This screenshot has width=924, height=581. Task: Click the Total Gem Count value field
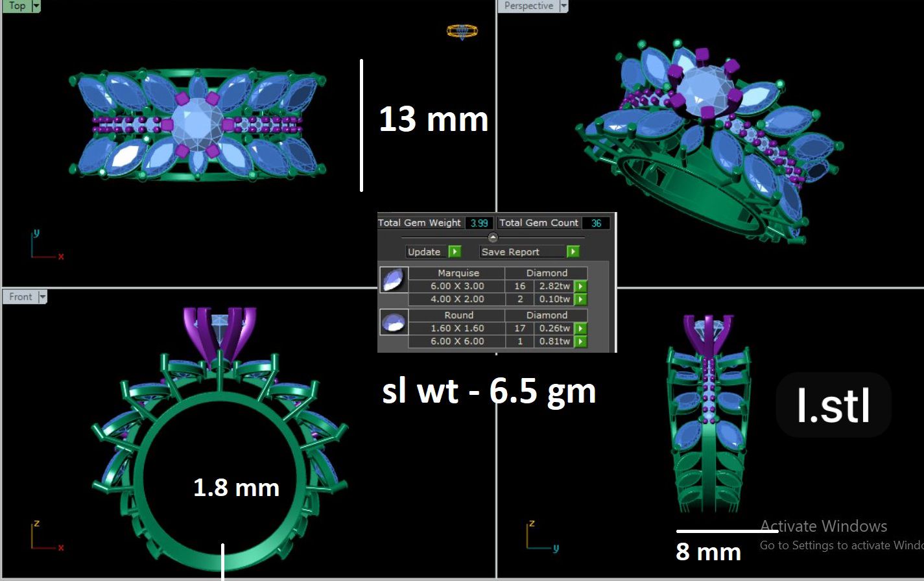[x=596, y=223]
